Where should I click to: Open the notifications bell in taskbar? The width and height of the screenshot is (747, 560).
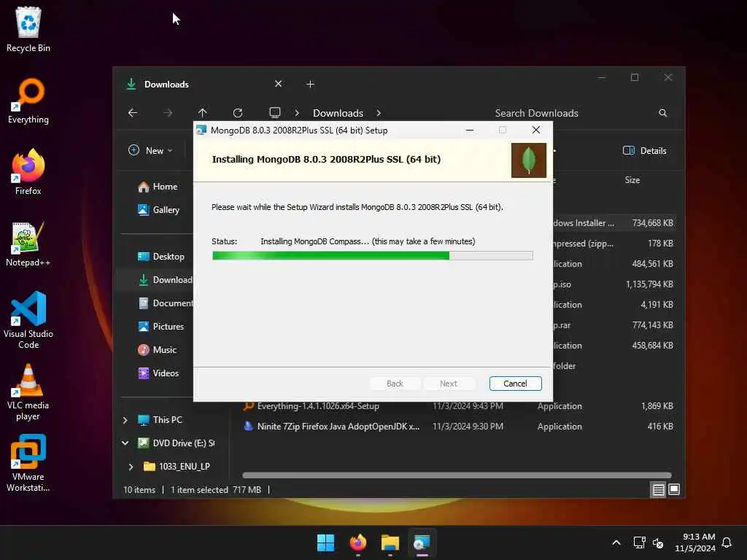[x=727, y=542]
